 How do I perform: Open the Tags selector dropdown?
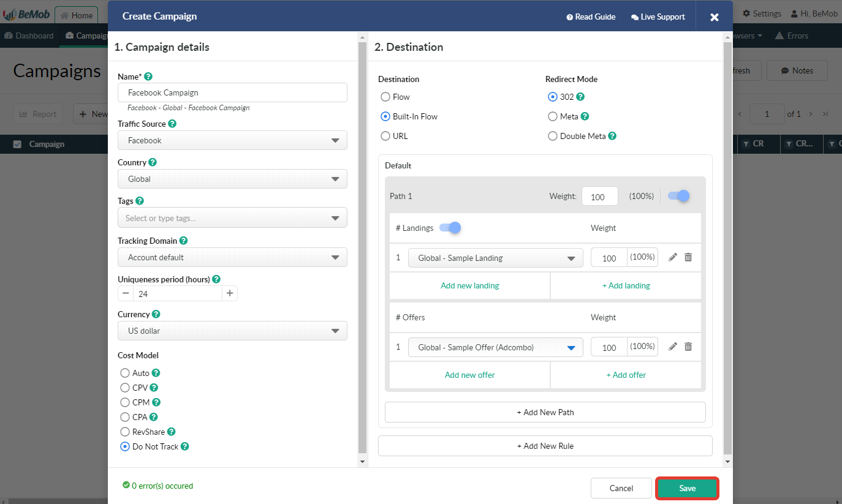[232, 218]
